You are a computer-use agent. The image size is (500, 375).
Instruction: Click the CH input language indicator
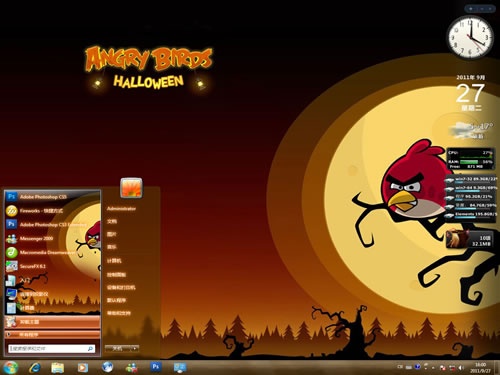pos(400,367)
